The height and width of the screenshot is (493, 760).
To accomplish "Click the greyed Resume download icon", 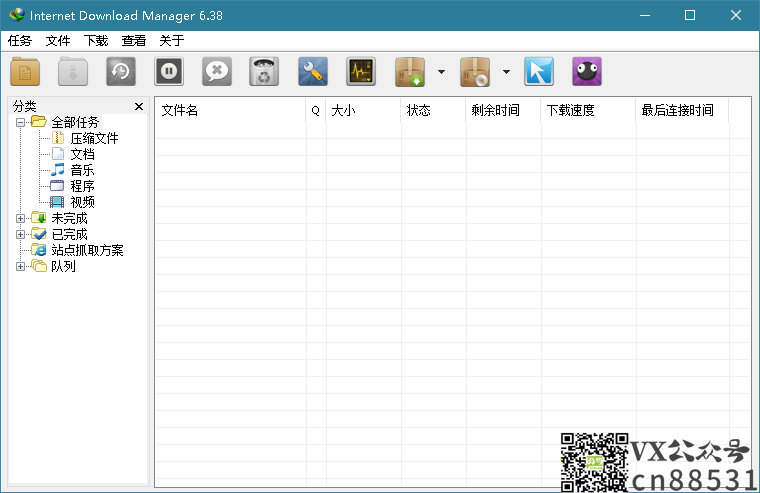I will coord(73,72).
